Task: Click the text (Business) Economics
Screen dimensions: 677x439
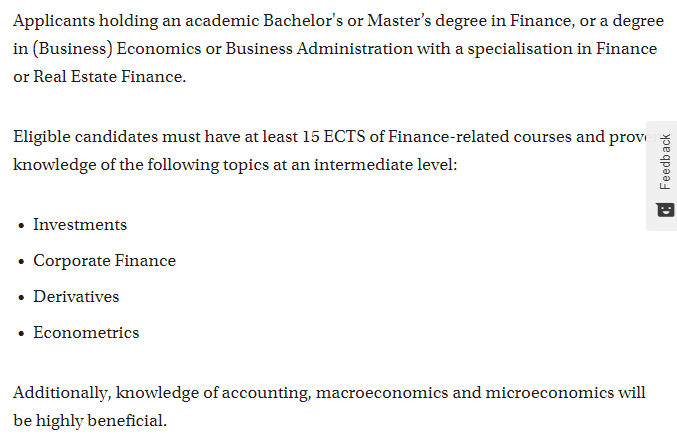Action: point(117,49)
